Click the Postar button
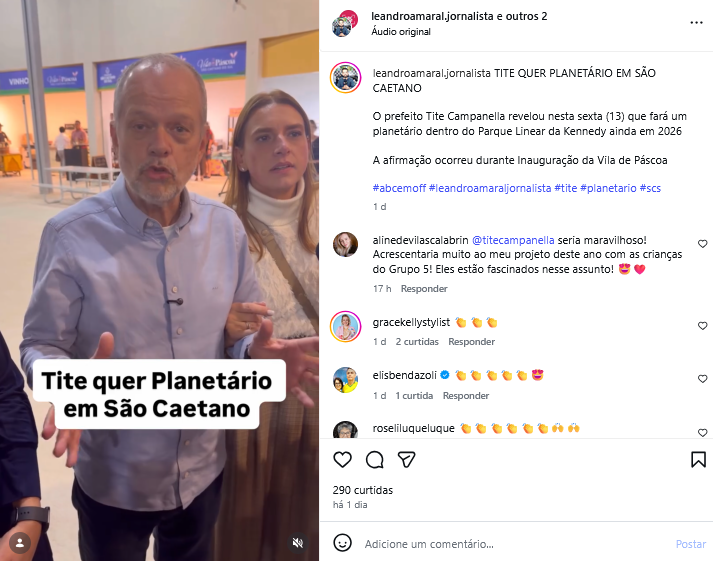This screenshot has height=561, width=713. click(691, 544)
